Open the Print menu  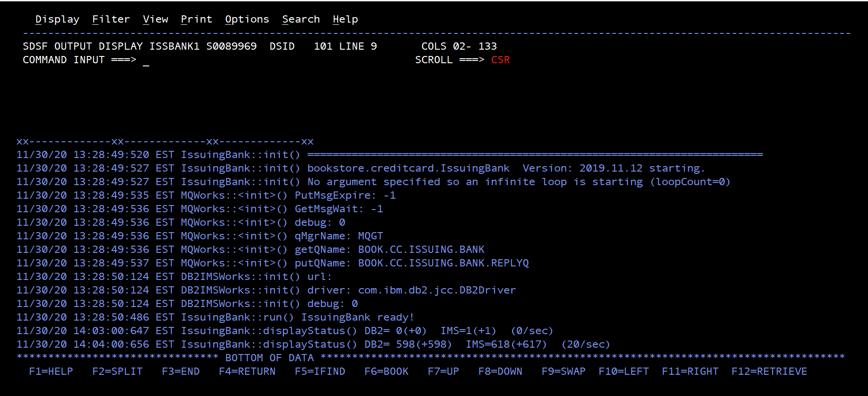(x=197, y=19)
